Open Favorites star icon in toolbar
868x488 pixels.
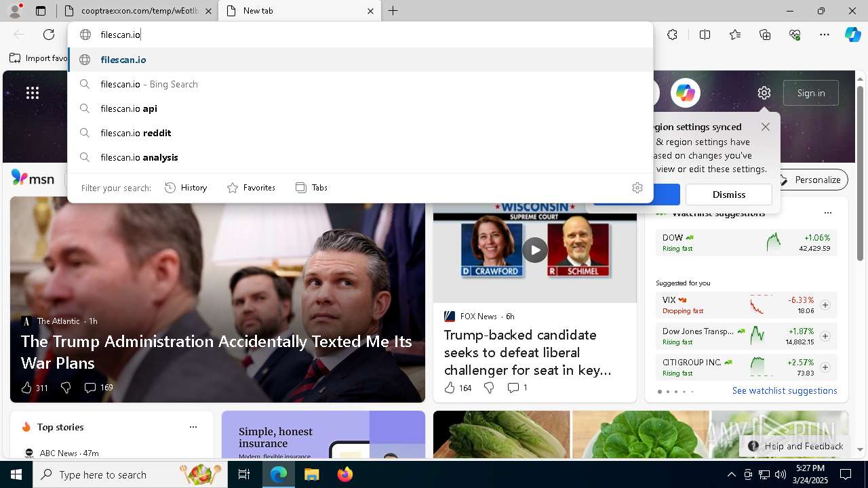pos(735,35)
